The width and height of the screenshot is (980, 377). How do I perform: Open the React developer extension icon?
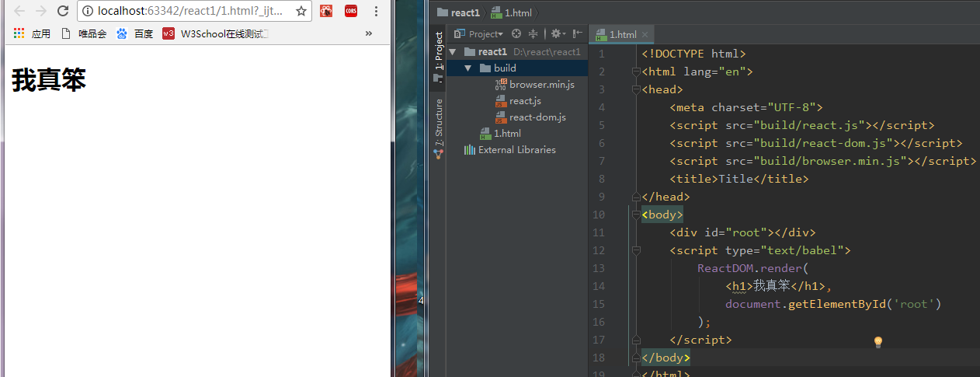tap(327, 11)
